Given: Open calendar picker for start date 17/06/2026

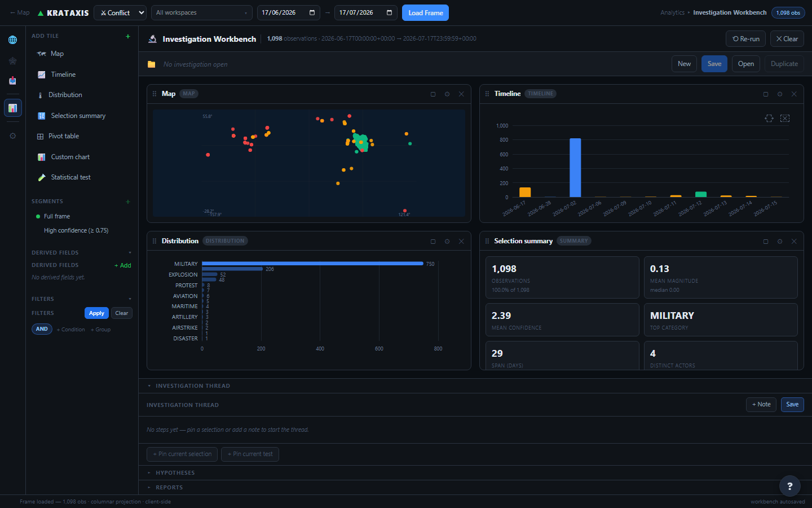Looking at the screenshot, I should click(312, 12).
